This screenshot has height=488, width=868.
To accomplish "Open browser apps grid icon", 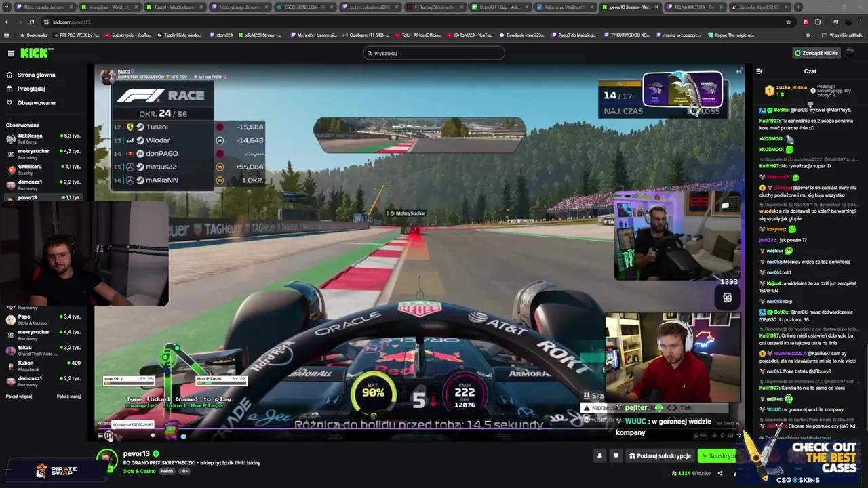I will pos(7,35).
